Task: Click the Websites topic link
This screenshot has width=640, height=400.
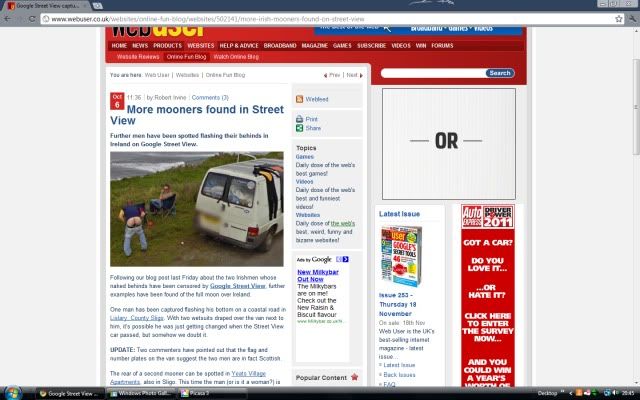Action: click(308, 215)
